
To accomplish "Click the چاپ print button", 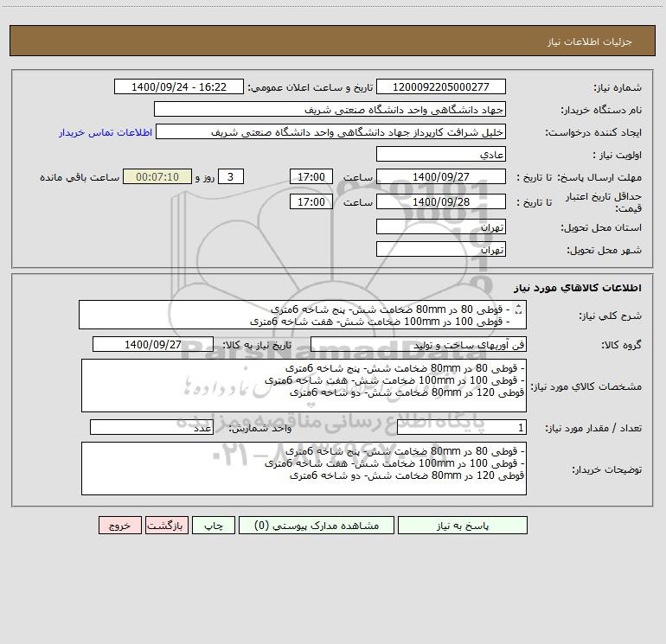I will [x=214, y=526].
